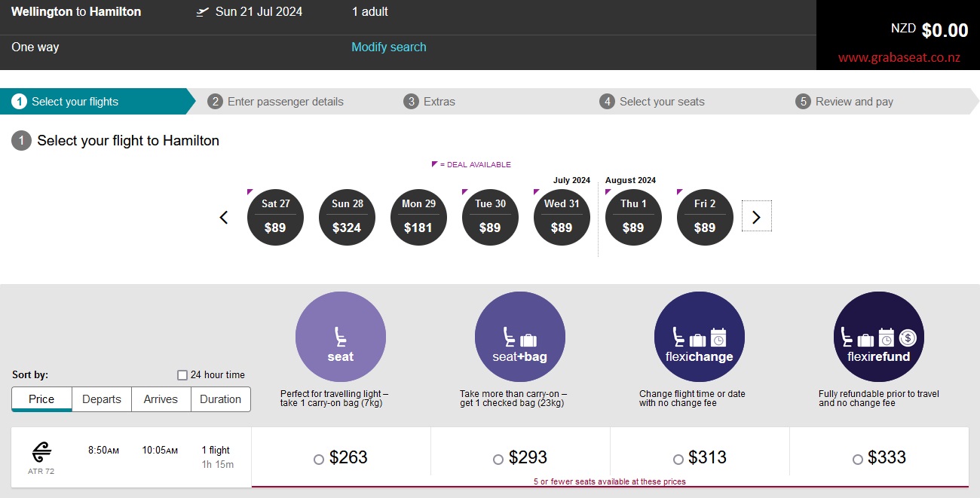This screenshot has width=980, height=498.
Task: Click the purple deal available indicator
Action: [x=433, y=163]
